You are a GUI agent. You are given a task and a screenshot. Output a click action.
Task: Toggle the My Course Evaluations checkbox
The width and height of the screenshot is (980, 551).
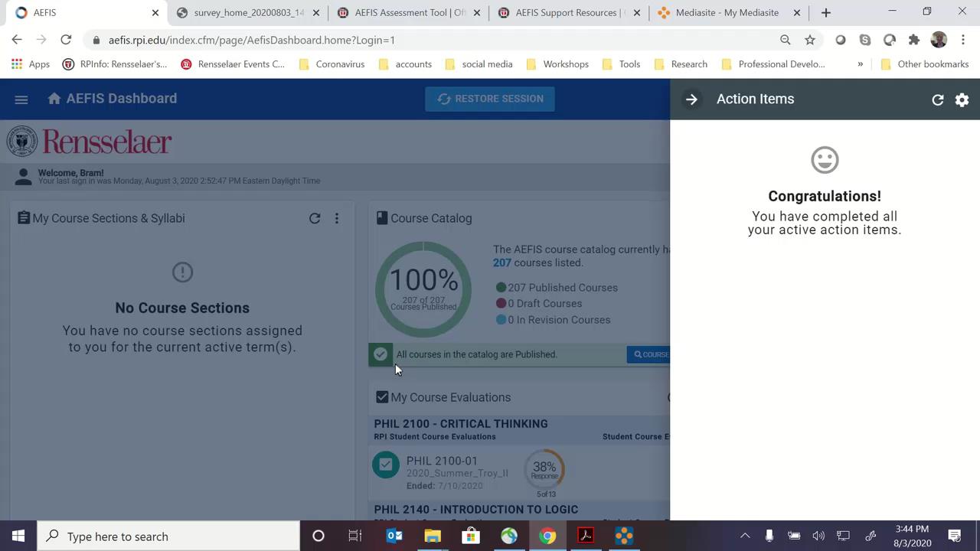(x=382, y=396)
